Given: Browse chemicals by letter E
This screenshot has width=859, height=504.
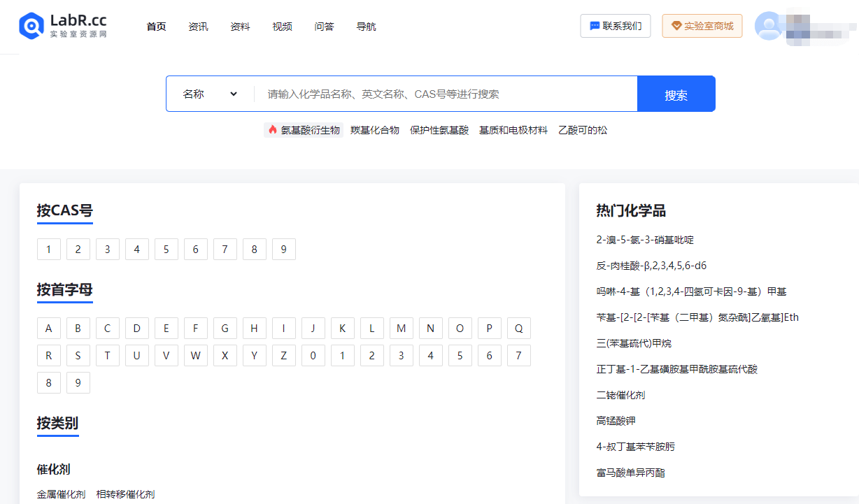Looking at the screenshot, I should click(166, 329).
